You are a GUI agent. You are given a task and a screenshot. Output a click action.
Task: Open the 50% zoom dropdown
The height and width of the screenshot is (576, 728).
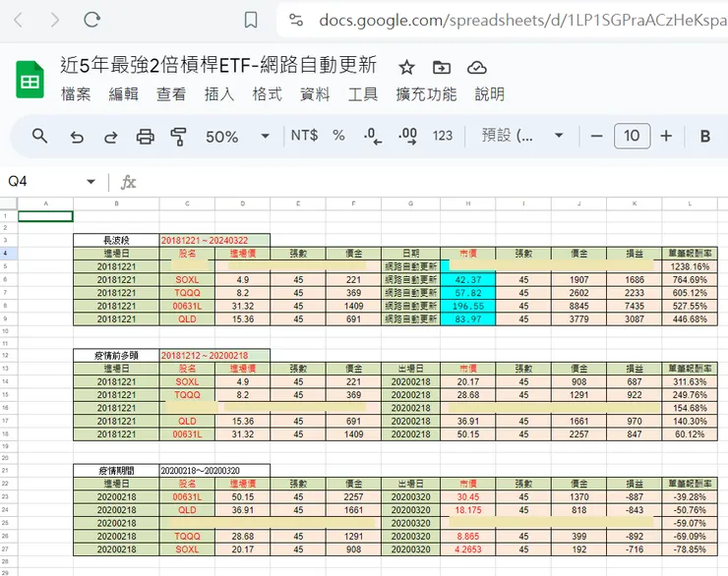pos(238,137)
